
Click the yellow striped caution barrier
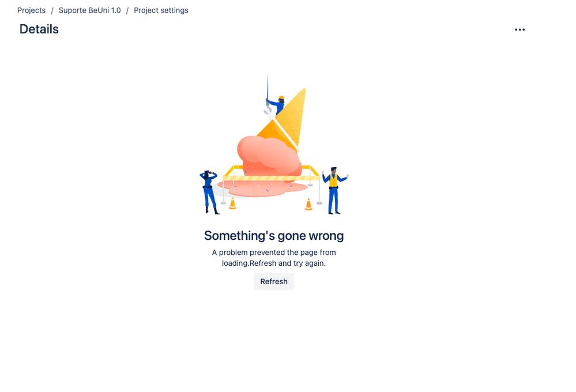(271, 178)
